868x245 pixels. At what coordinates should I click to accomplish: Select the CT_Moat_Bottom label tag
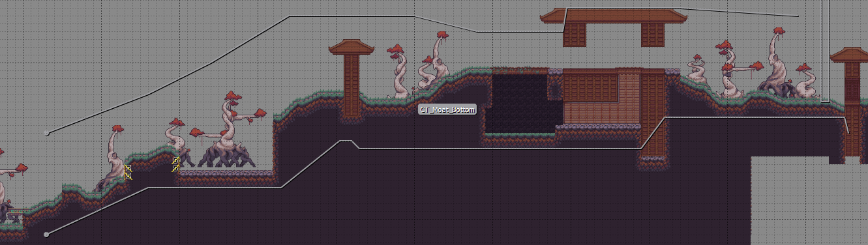pos(447,109)
